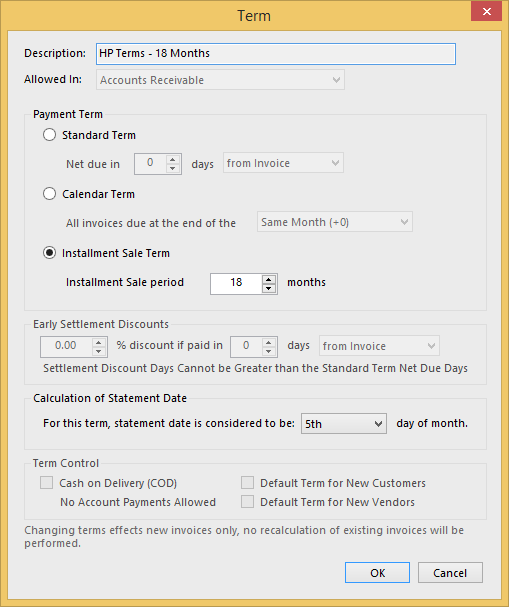
Task: Enable Default Term for New Customers
Action: coord(247,483)
